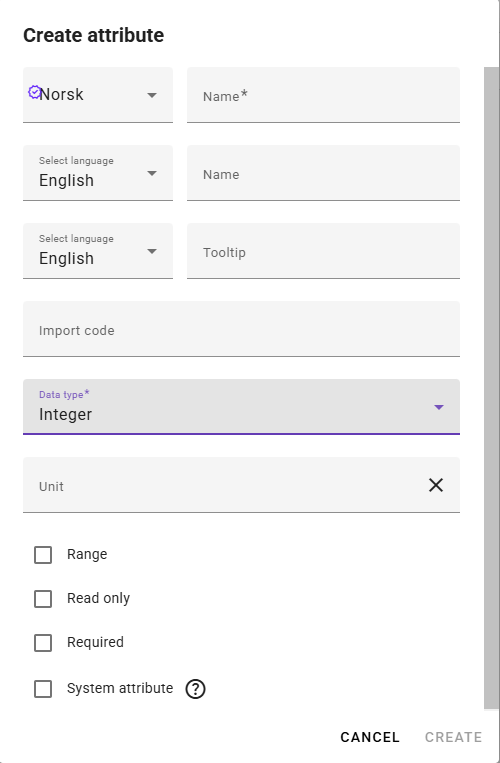Click the English Name input field

click(323, 173)
